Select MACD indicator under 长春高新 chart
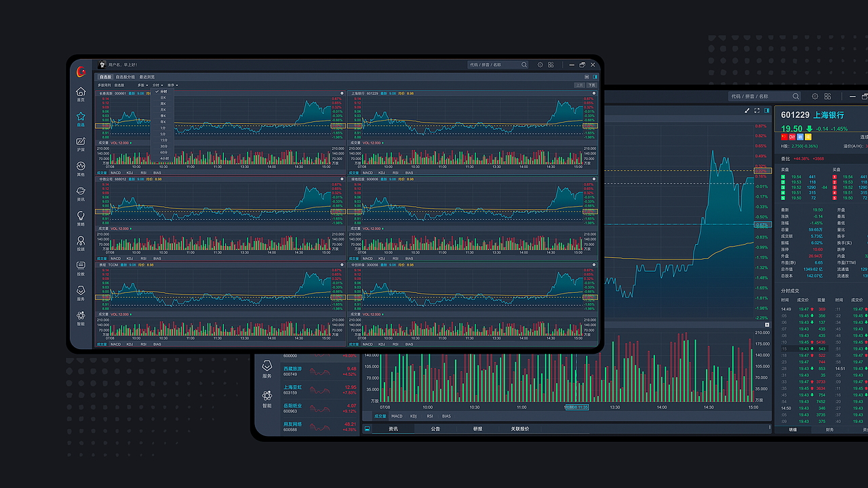This screenshot has height=488, width=868. coord(116,173)
